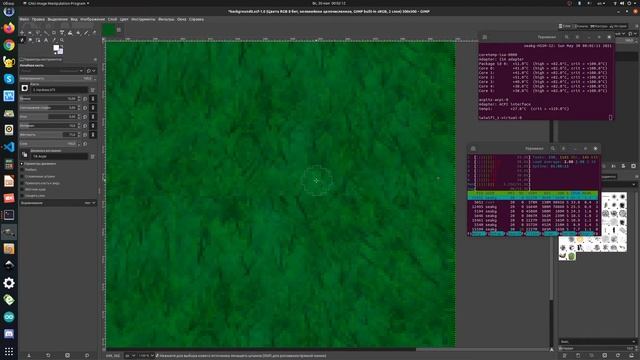
Task: Open 'Справка' menu
Action: tap(196, 19)
